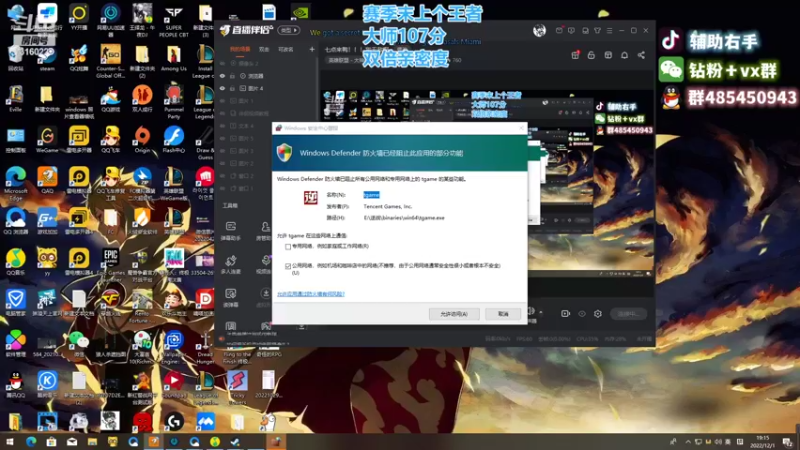Open the mail messages icon in title bar
The width and height of the screenshot is (800, 450).
[559, 31]
